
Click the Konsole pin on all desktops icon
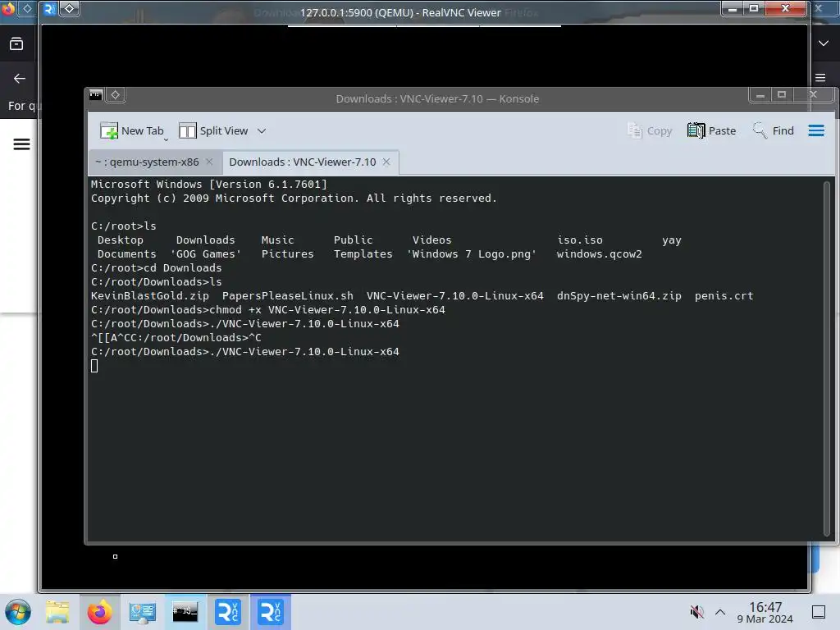coord(115,95)
